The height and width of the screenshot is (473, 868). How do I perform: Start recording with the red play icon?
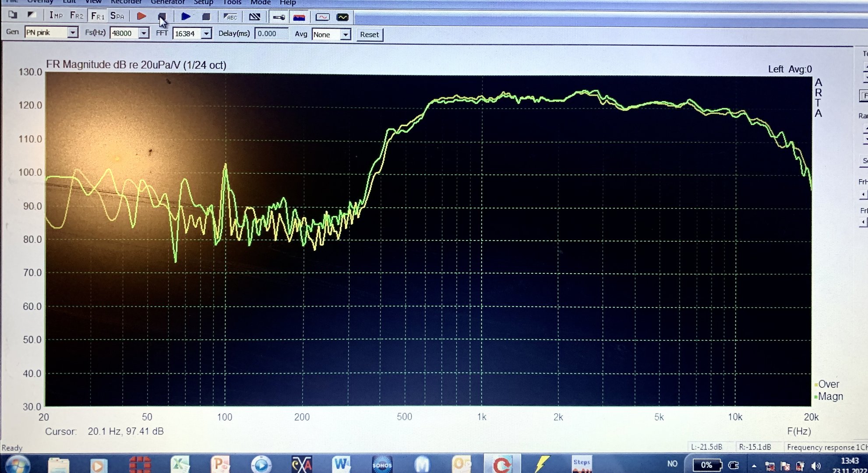tap(141, 16)
